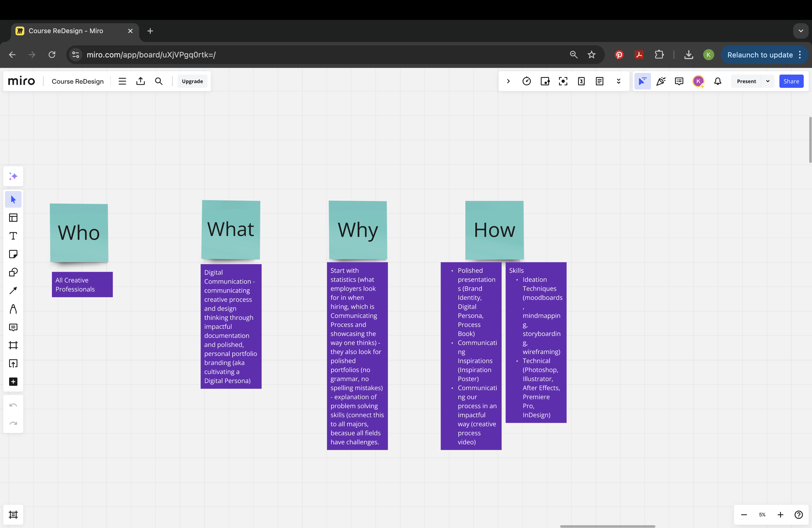
Task: Select the Text tool in sidebar
Action: (13, 236)
